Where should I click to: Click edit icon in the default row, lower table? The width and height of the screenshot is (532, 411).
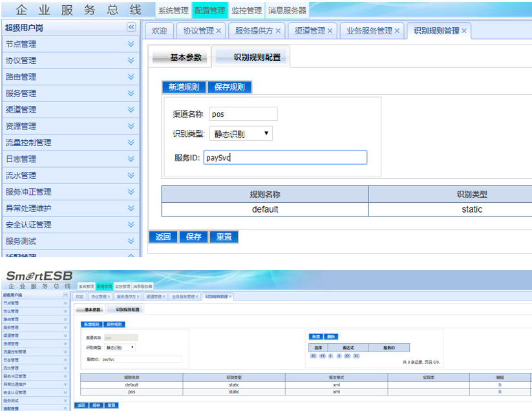click(499, 385)
